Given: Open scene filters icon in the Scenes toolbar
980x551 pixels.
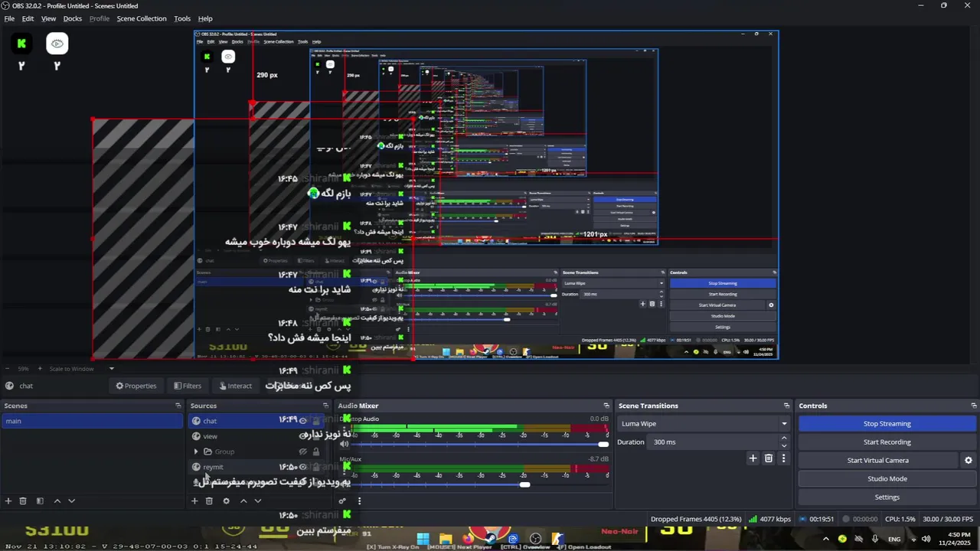Looking at the screenshot, I should (x=40, y=500).
